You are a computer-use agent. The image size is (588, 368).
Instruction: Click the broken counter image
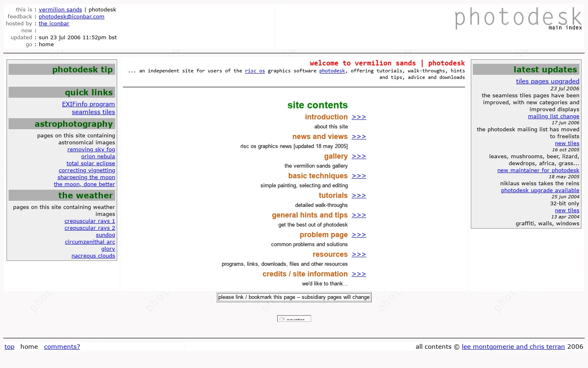tap(294, 319)
